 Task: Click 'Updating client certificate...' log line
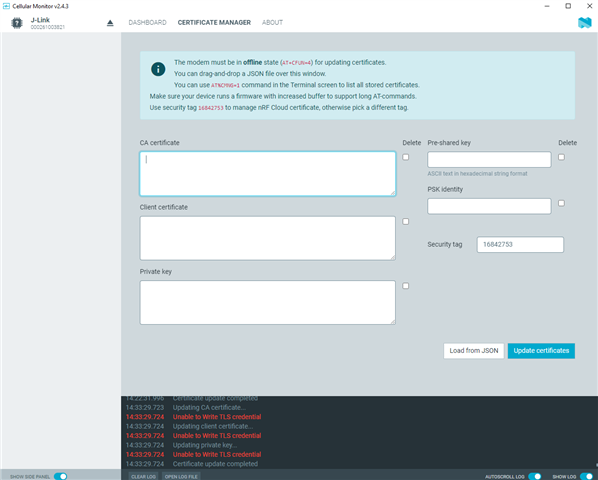pyautogui.click(x=213, y=426)
